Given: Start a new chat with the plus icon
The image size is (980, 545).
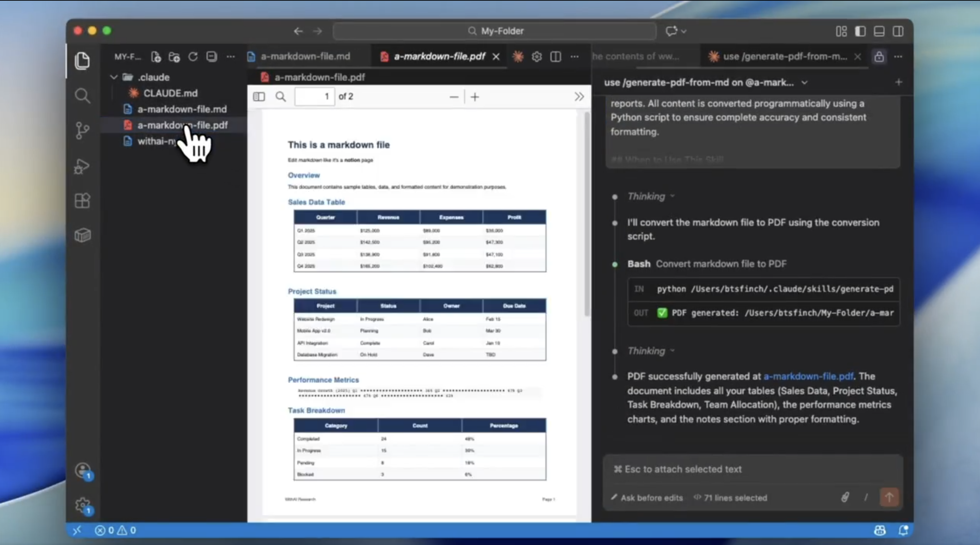Looking at the screenshot, I should click(x=899, y=82).
